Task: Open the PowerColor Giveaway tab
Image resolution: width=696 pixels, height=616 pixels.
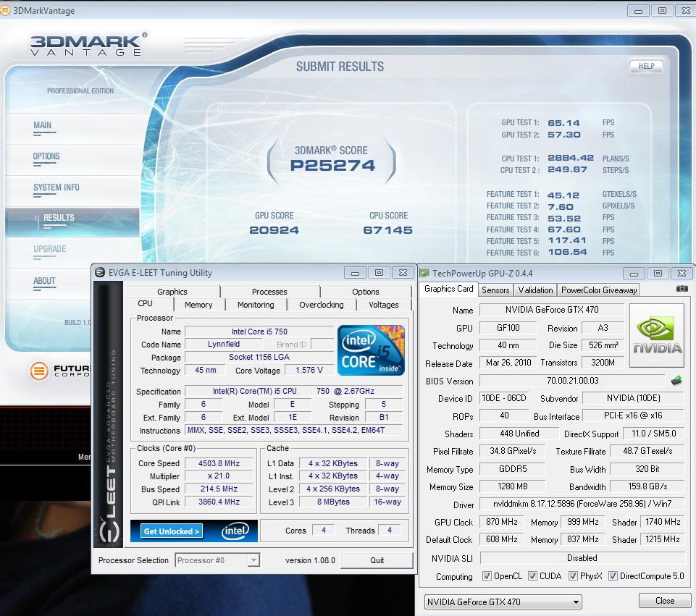Action: 599,290
